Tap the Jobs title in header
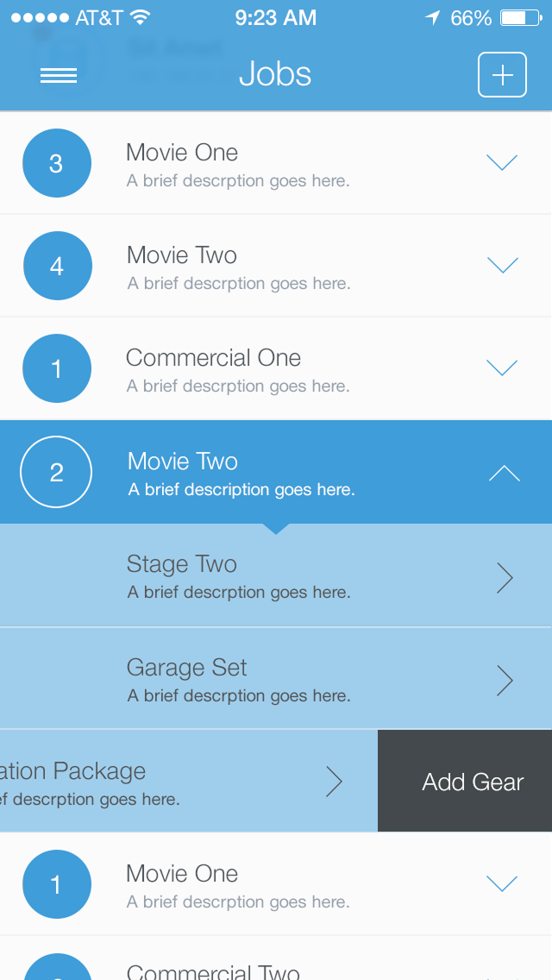The height and width of the screenshot is (980, 552). pyautogui.click(x=275, y=75)
